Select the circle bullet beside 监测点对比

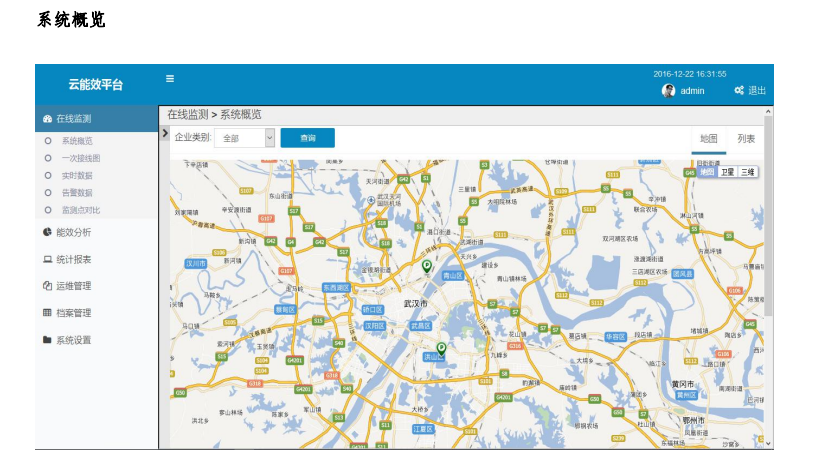click(48, 210)
